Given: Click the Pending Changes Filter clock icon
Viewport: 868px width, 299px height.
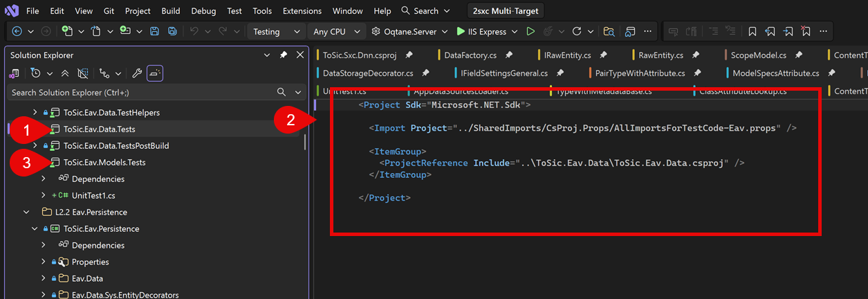Looking at the screenshot, I should click(35, 73).
